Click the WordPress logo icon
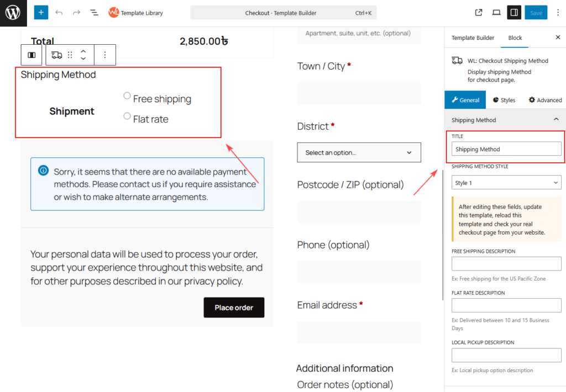The image size is (566, 392). pyautogui.click(x=13, y=13)
